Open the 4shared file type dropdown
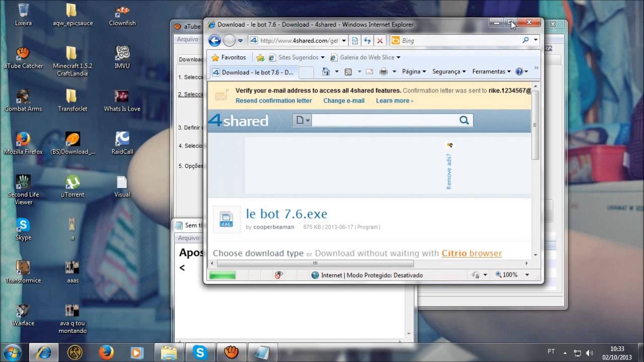 click(x=302, y=120)
